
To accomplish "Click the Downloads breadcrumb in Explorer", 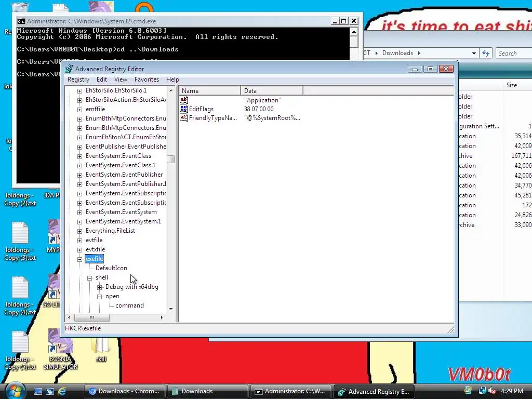I will 397,53.
